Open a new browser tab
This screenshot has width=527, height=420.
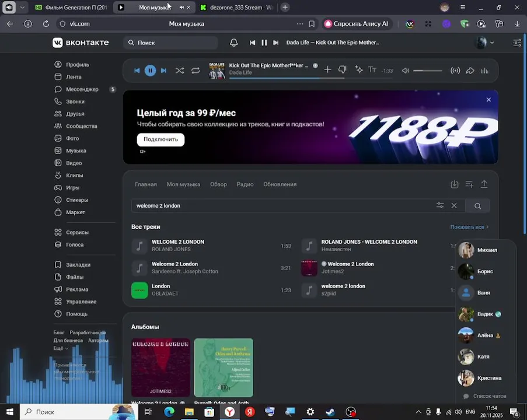(285, 8)
